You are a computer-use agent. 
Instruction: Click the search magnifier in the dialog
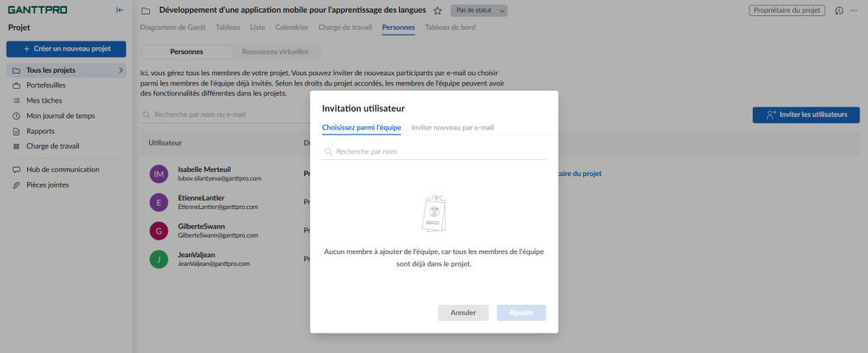(328, 152)
